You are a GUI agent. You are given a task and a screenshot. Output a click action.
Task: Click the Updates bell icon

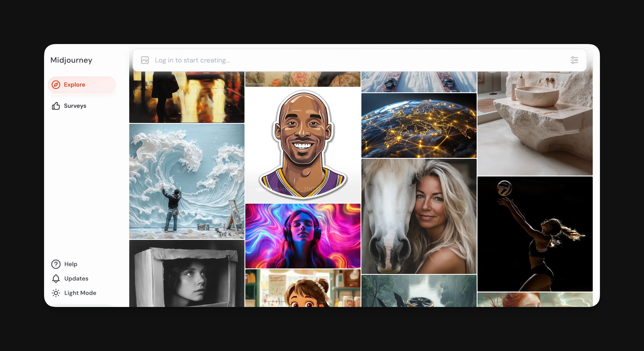tap(56, 278)
